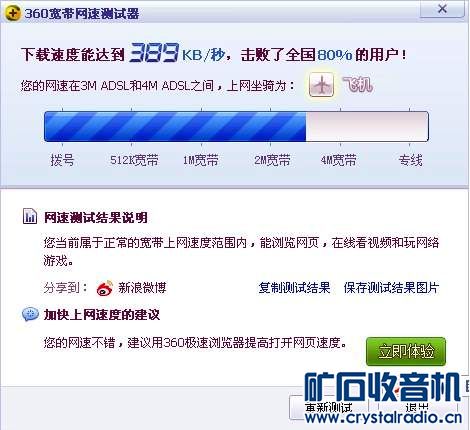
Task: Click the 拨号 scale label
Action: point(62,160)
